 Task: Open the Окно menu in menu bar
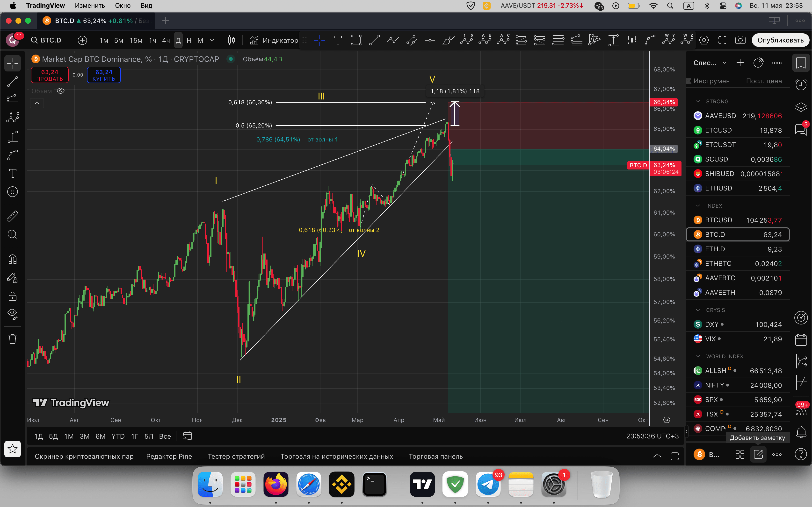click(x=123, y=5)
